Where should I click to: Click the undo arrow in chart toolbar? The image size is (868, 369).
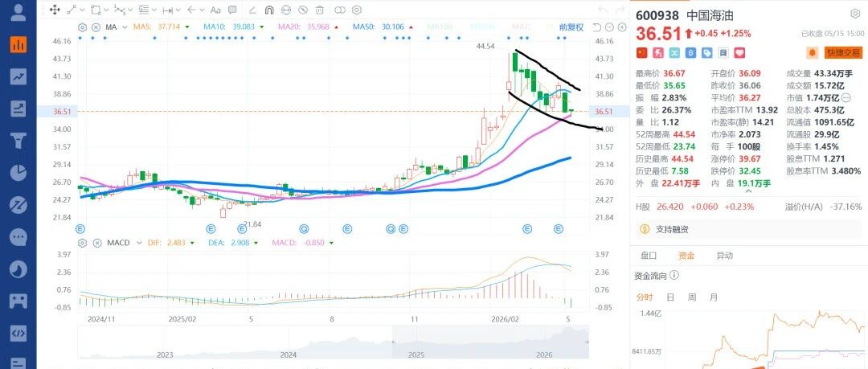point(604,10)
